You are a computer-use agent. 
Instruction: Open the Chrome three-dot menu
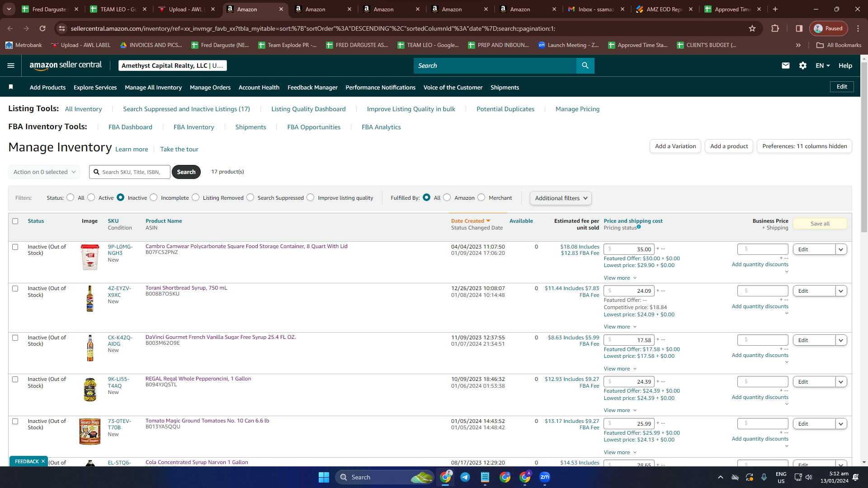point(858,28)
